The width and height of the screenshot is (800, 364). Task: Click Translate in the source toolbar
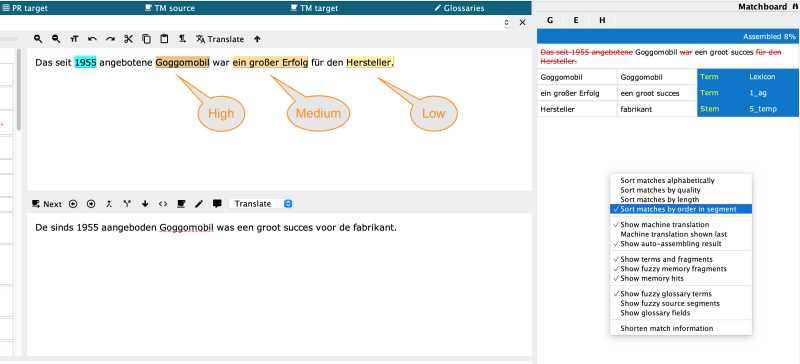[220, 39]
